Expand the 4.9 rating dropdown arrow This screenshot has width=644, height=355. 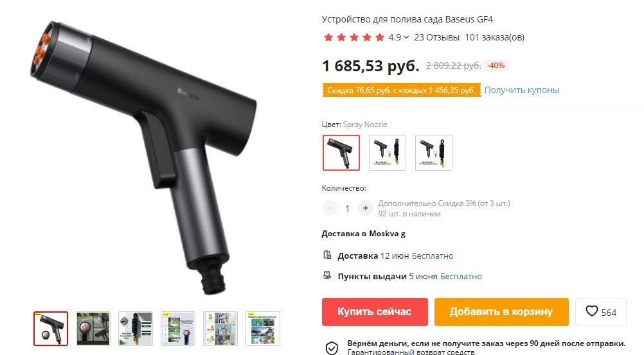[406, 37]
